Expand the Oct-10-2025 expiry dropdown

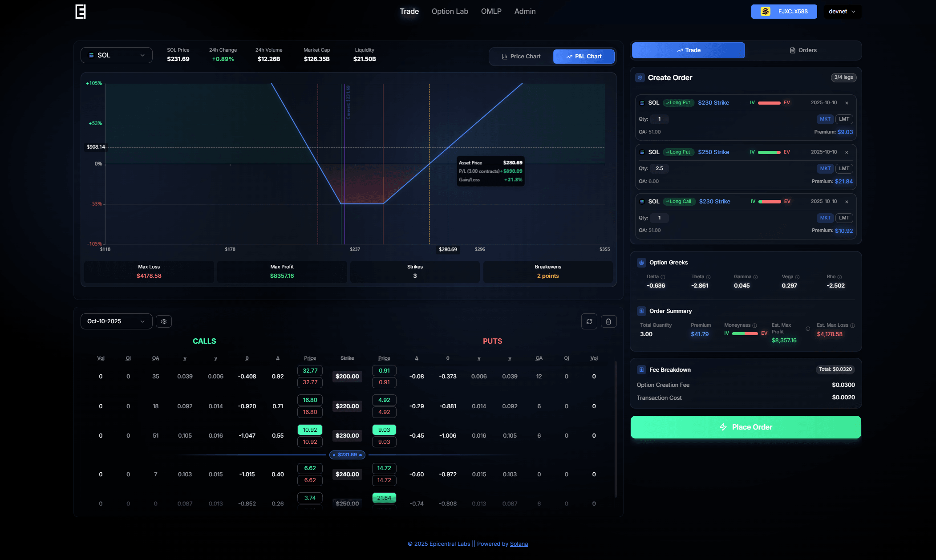(x=117, y=321)
